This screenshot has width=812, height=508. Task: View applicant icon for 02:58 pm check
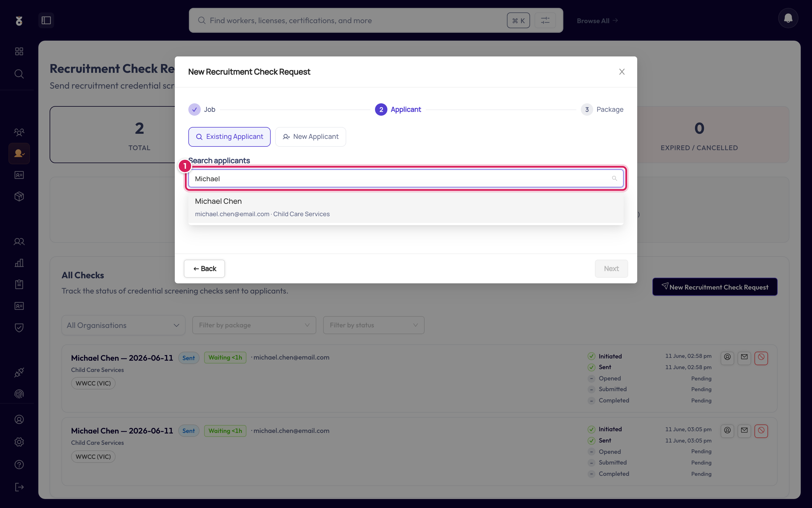click(x=727, y=358)
